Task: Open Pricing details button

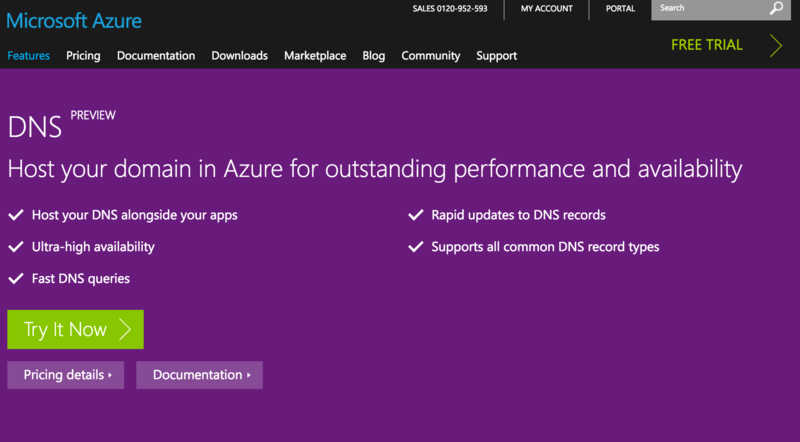Action: (x=66, y=375)
